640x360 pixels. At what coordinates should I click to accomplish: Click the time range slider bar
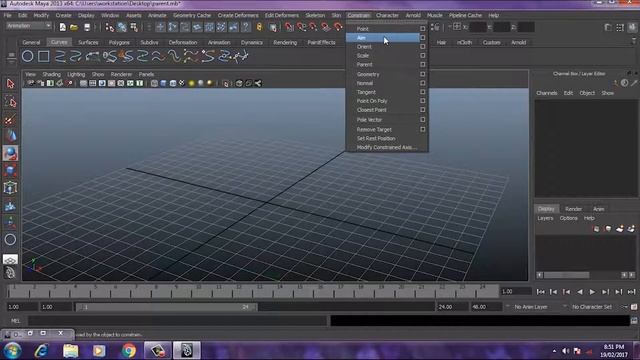pos(167,307)
